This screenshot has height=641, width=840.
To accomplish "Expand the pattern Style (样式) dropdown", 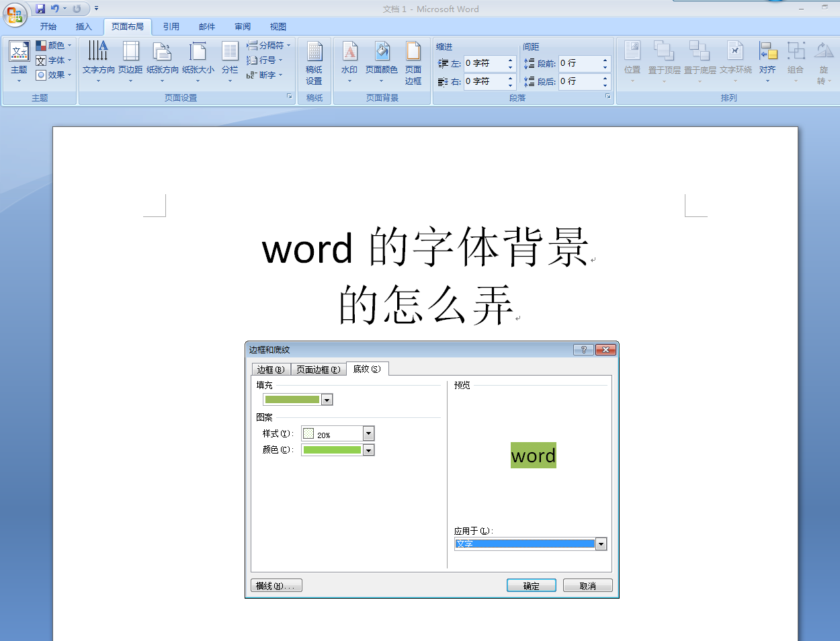I will point(368,434).
